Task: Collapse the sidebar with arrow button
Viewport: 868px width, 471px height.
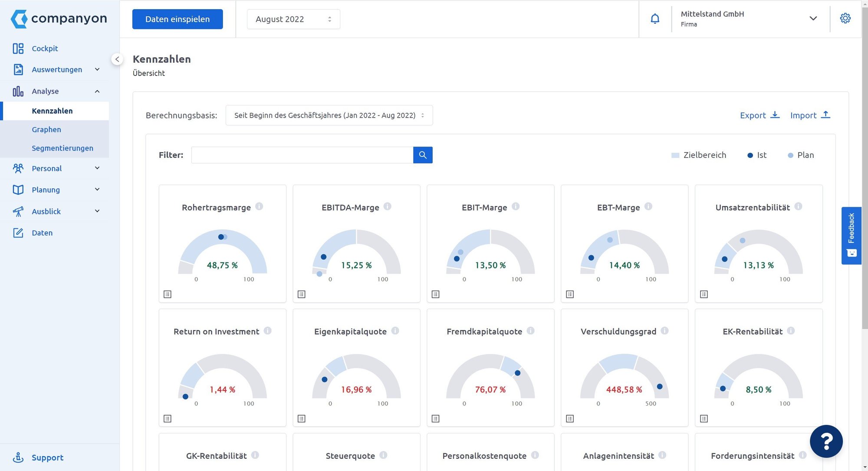Action: [x=117, y=59]
